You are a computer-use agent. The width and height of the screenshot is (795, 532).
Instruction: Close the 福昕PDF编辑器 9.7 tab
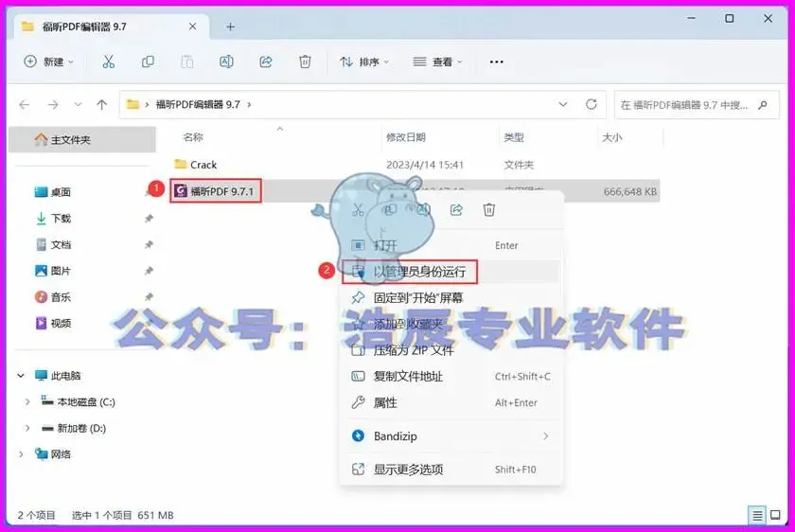point(193,27)
